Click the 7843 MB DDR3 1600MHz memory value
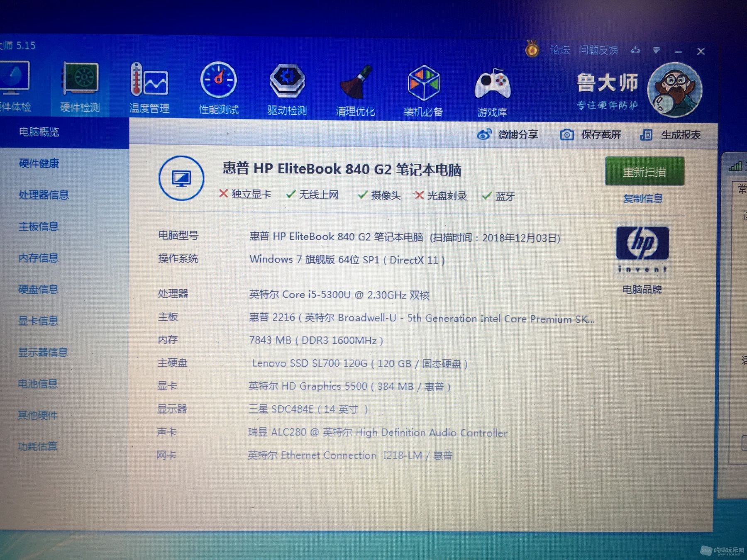747x560 pixels. tap(316, 340)
